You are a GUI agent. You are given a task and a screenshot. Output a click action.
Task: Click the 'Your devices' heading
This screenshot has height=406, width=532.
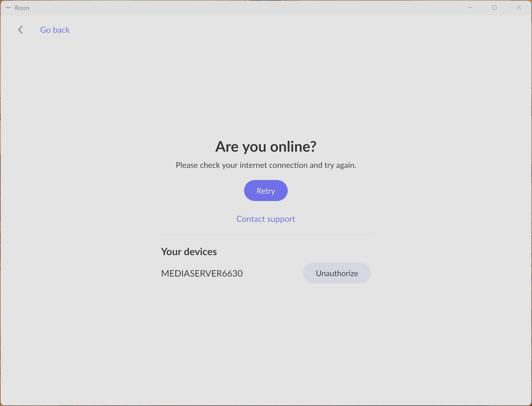189,252
